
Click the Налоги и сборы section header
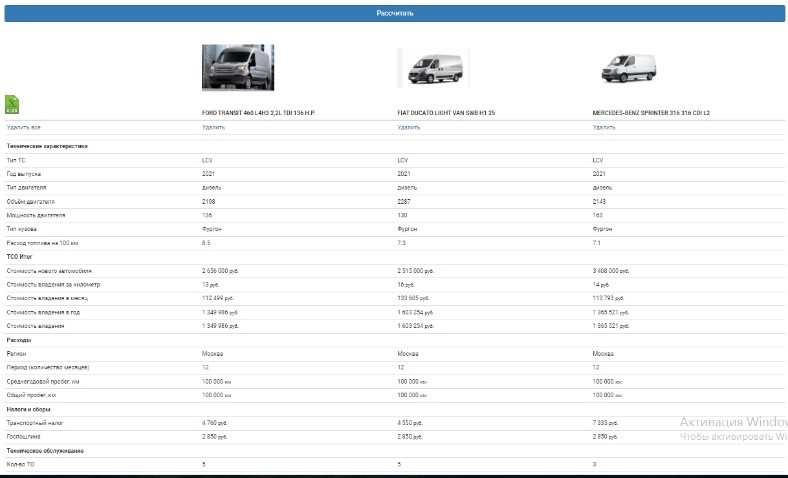[28, 409]
